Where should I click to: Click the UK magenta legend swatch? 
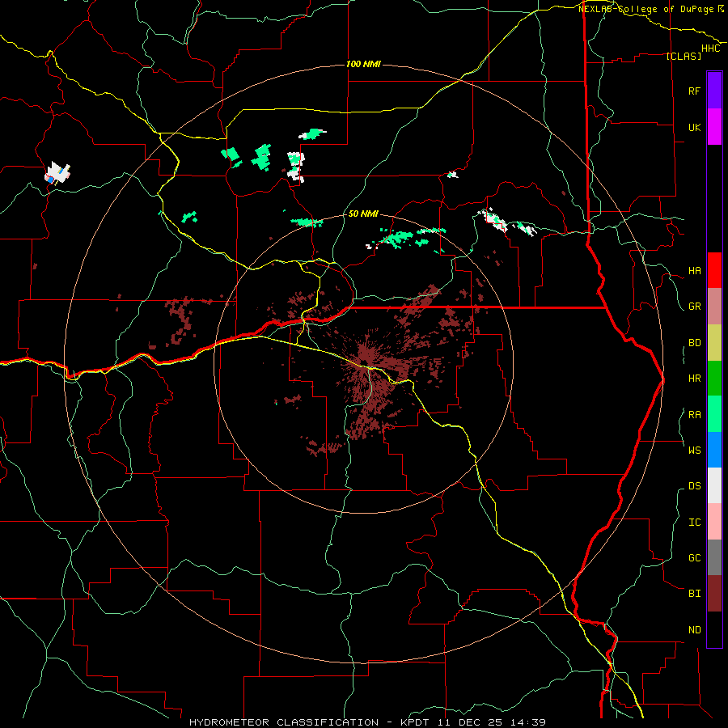714,127
